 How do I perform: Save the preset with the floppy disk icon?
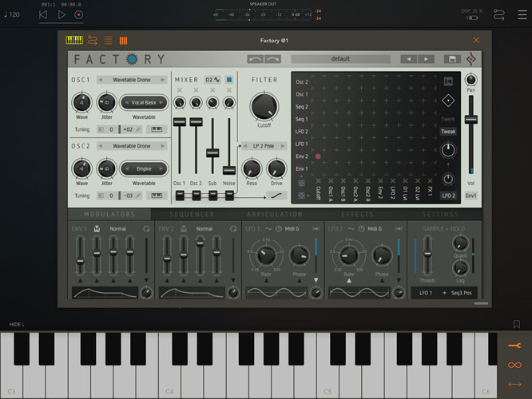(452, 59)
